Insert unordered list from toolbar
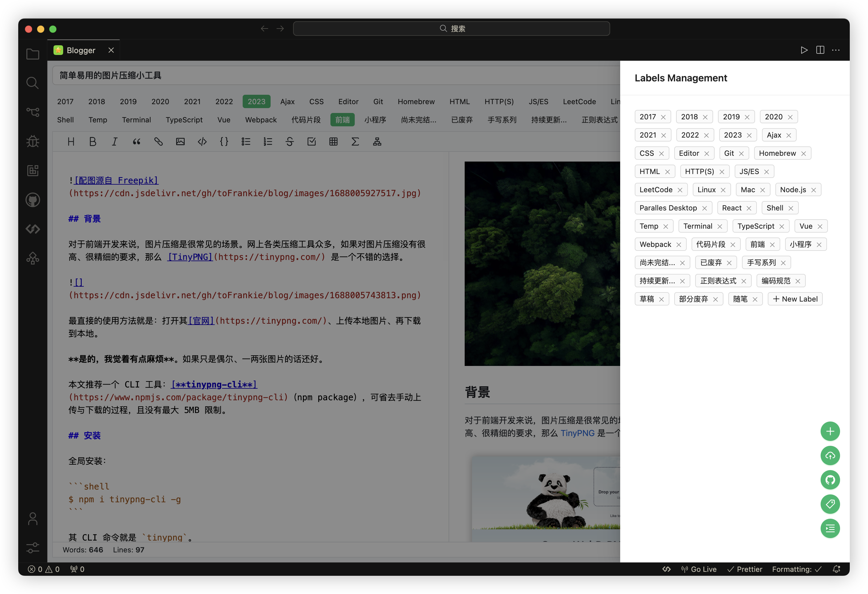 click(246, 142)
